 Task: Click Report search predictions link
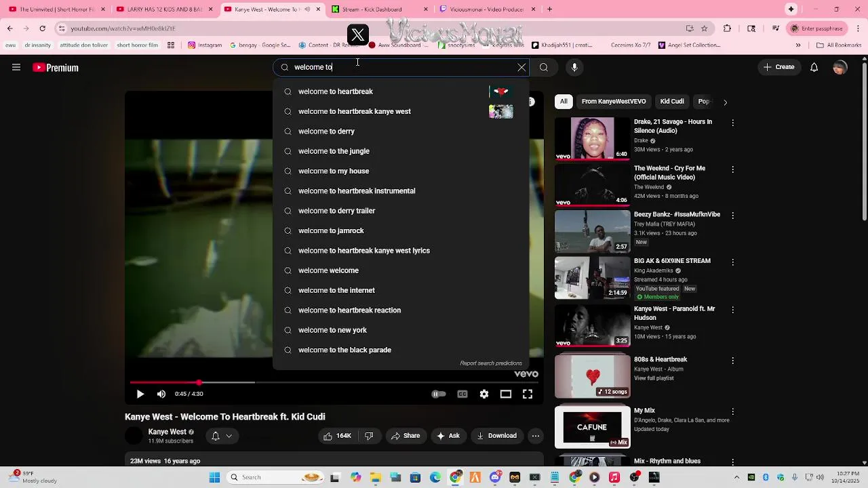click(x=491, y=363)
